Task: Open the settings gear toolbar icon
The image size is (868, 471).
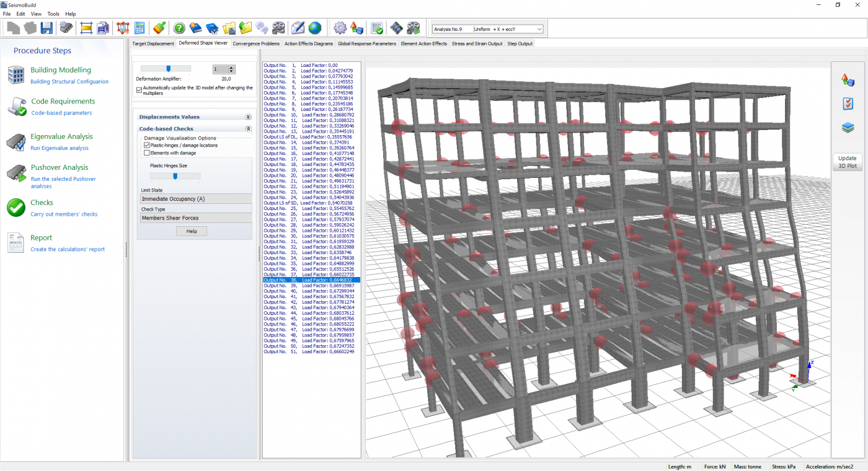Action: [x=340, y=28]
